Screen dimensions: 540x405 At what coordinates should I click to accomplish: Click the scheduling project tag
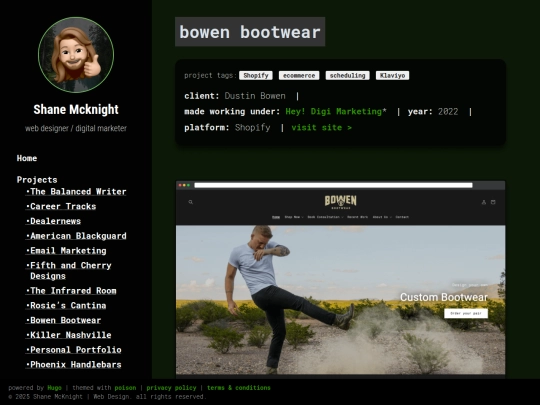(x=347, y=75)
